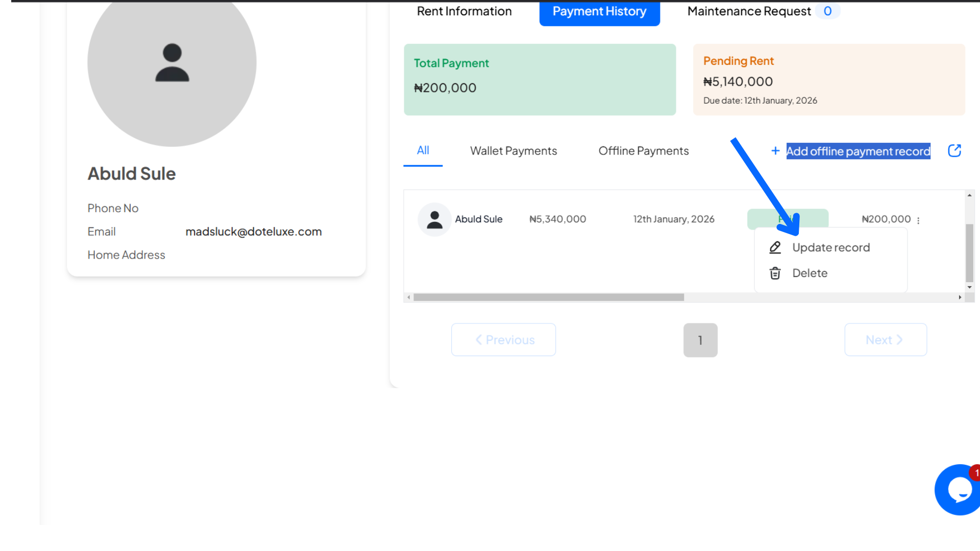Click the Abuld Sule tenant avatar icon
Image resolution: width=980 pixels, height=551 pixels.
[434, 219]
